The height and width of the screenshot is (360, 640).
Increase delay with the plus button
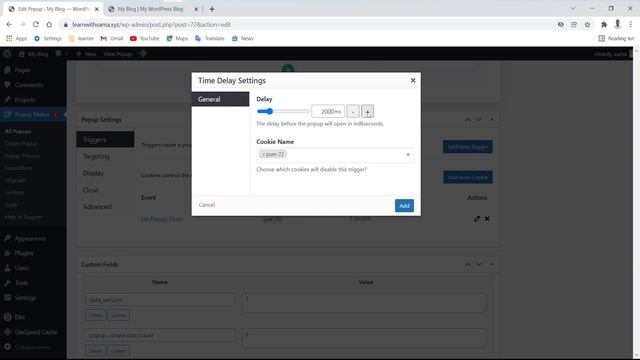tap(367, 111)
